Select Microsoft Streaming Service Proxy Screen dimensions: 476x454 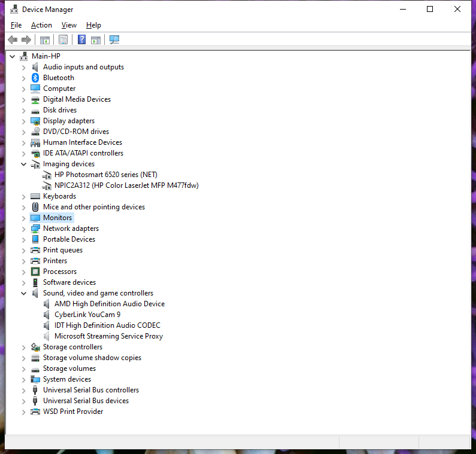pos(109,336)
